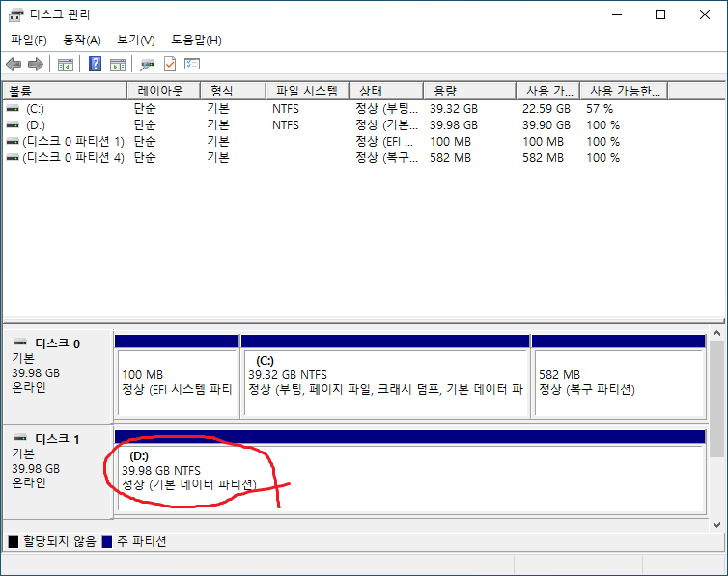728x576 pixels.
Task: Click the 39.90 GB free space cell
Action: [x=546, y=125]
